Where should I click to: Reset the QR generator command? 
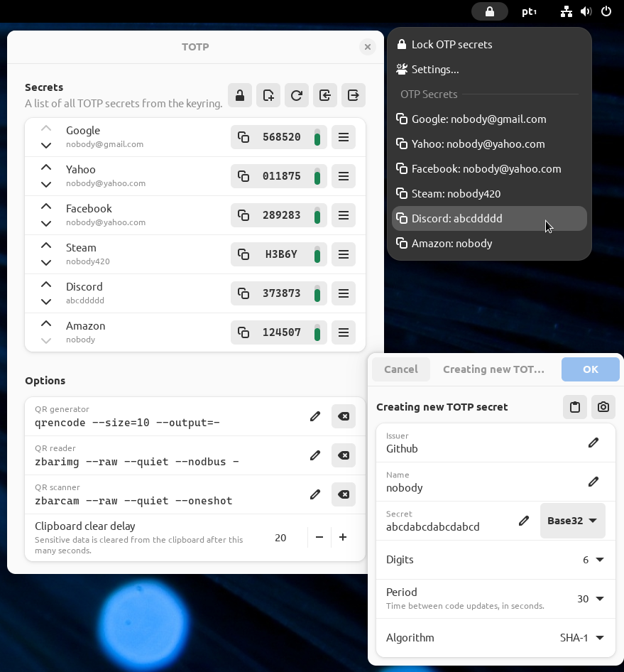pos(344,416)
